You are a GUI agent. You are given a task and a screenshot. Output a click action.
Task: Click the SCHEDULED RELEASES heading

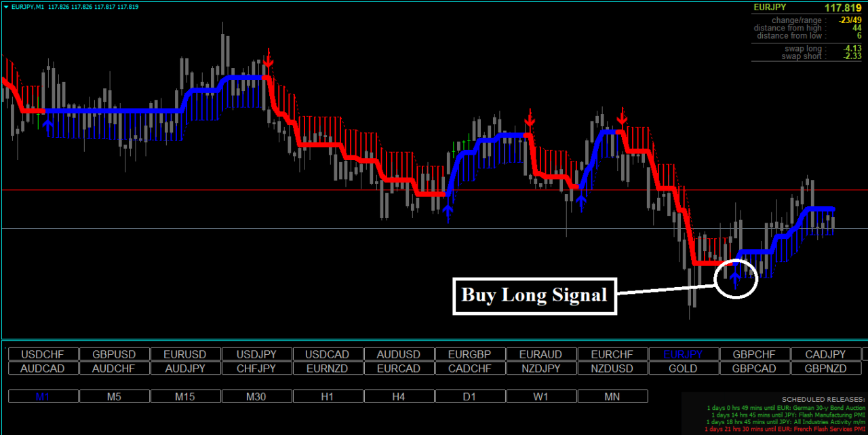coord(823,399)
